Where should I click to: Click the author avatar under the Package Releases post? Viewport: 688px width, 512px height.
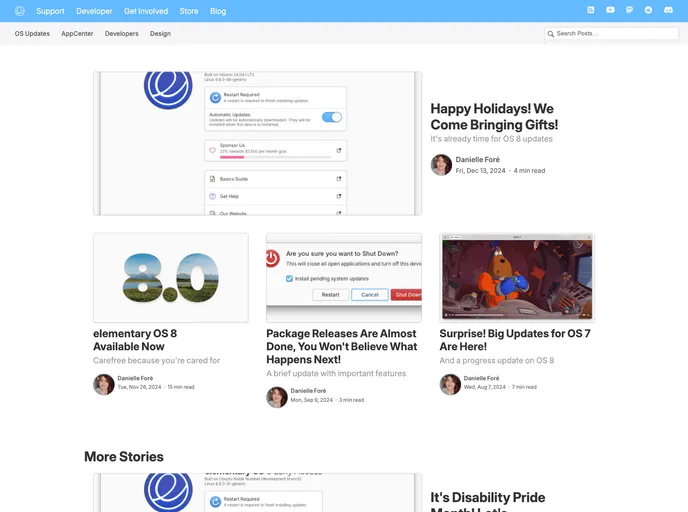click(x=277, y=397)
